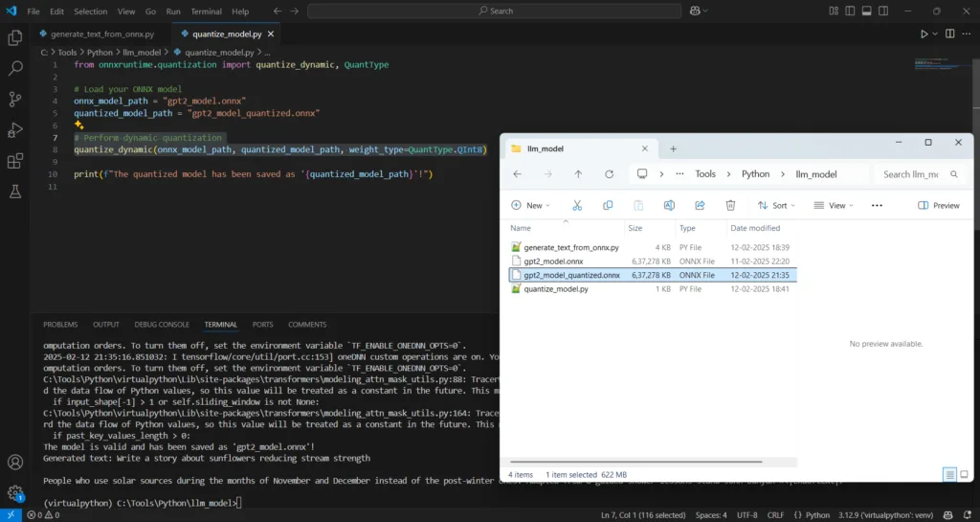Close the quantize_model.py tab
This screenshot has width=980, height=522.
271,34
